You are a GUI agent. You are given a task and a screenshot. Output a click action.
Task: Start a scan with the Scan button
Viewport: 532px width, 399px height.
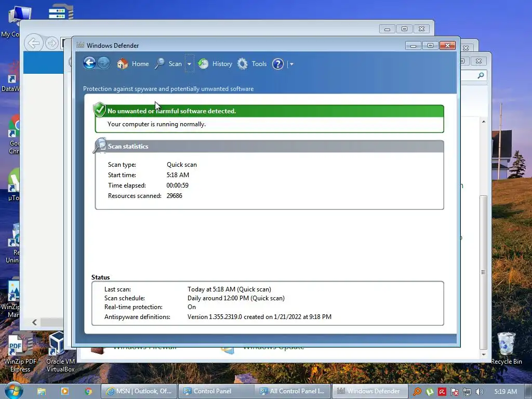(168, 64)
